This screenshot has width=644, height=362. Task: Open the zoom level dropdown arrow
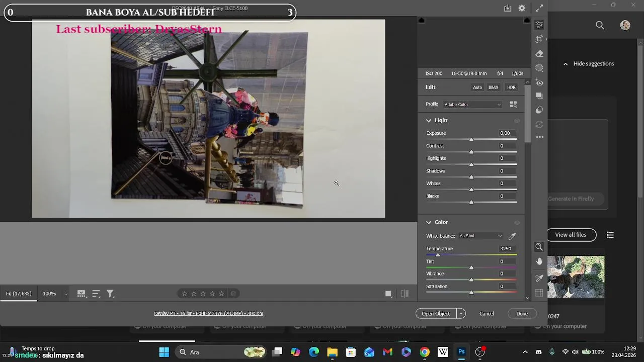coord(66,294)
